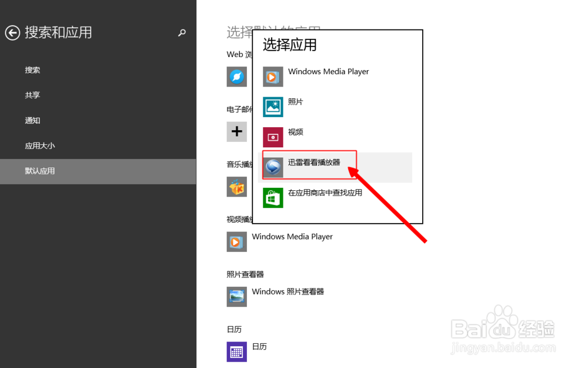
Task: Select the 迅雷看看播放器 label in popup
Action: 314,163
